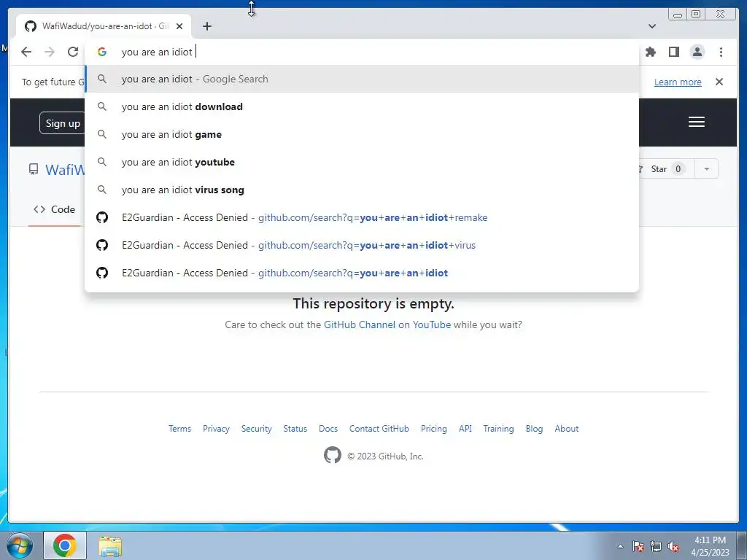Image resolution: width=747 pixels, height=560 pixels.
Task: Open the YouTube link
Action: [x=432, y=324]
